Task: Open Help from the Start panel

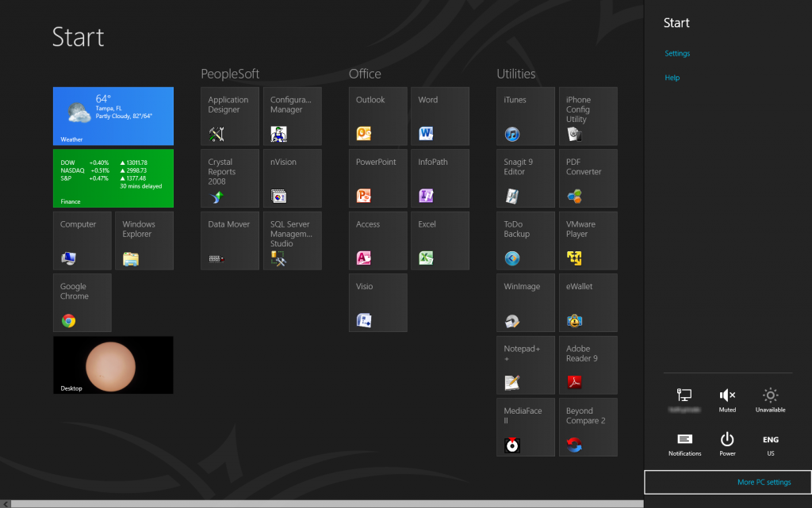Action: pyautogui.click(x=672, y=78)
